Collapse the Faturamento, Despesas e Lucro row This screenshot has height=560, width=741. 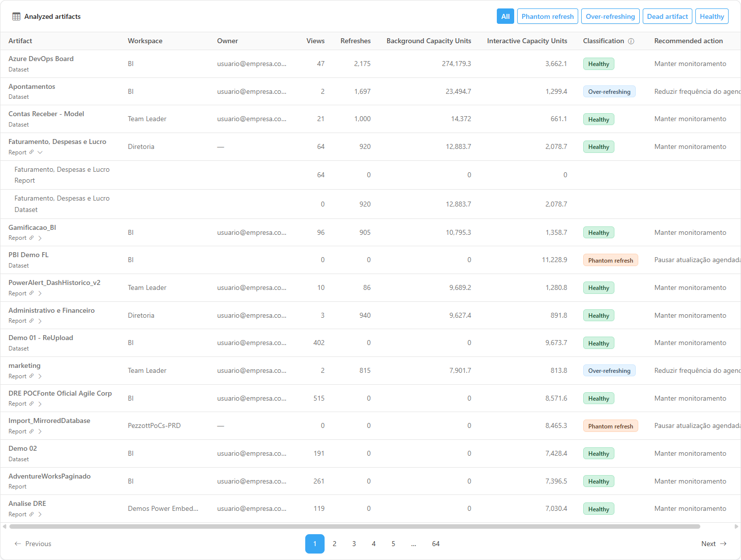click(40, 152)
